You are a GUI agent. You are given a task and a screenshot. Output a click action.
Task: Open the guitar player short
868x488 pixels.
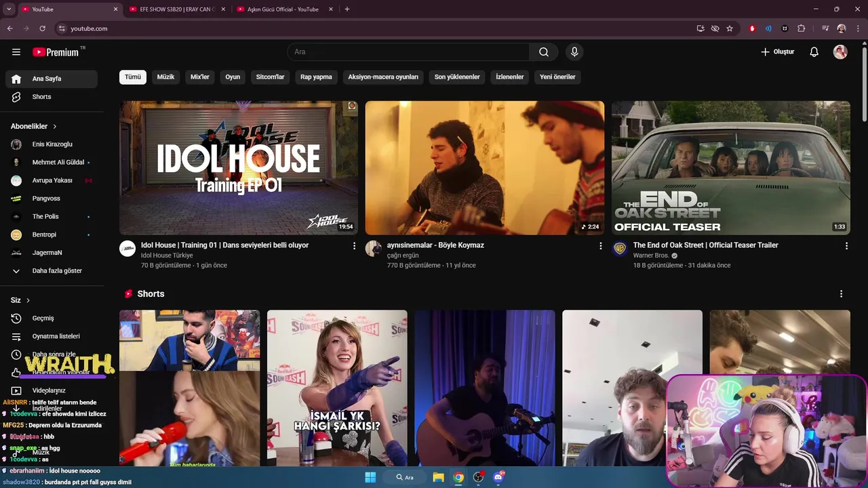(485, 388)
